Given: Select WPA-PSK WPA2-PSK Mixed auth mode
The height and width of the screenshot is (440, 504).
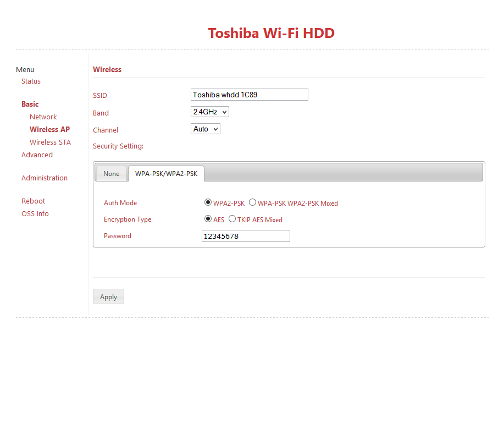Looking at the screenshot, I should coord(253,202).
